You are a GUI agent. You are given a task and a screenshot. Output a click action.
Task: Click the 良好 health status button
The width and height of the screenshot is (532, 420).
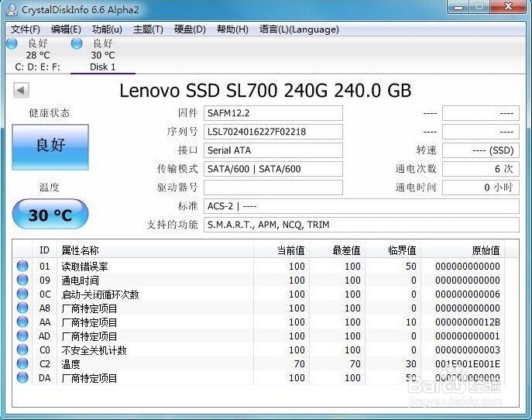point(50,147)
